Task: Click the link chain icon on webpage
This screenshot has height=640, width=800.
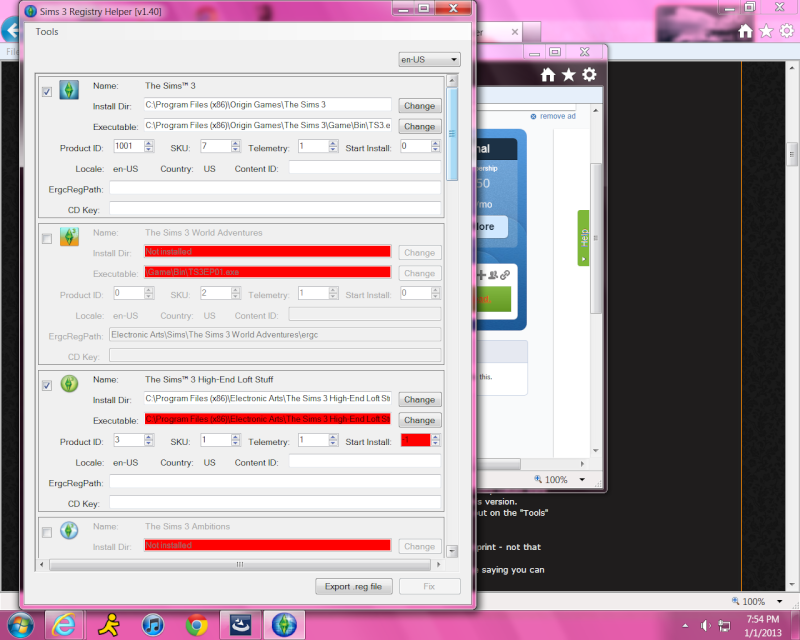Action: [x=505, y=275]
